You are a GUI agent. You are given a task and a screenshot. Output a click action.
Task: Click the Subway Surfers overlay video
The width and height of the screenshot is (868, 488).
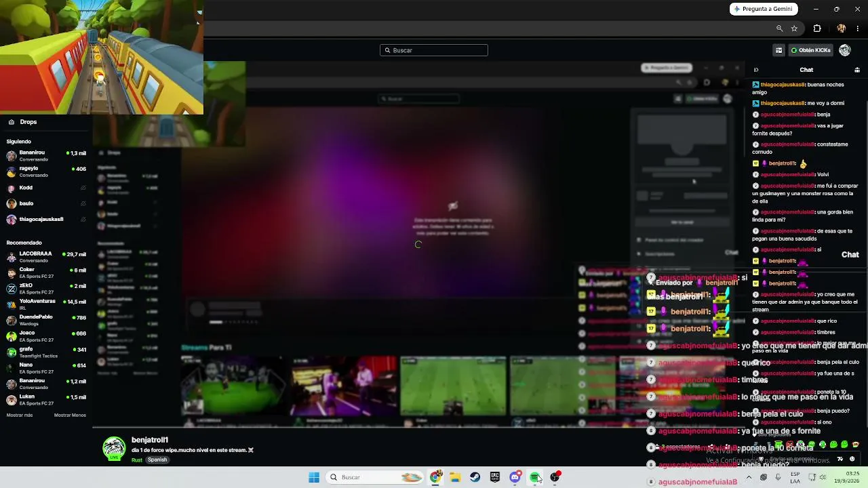[102, 57]
